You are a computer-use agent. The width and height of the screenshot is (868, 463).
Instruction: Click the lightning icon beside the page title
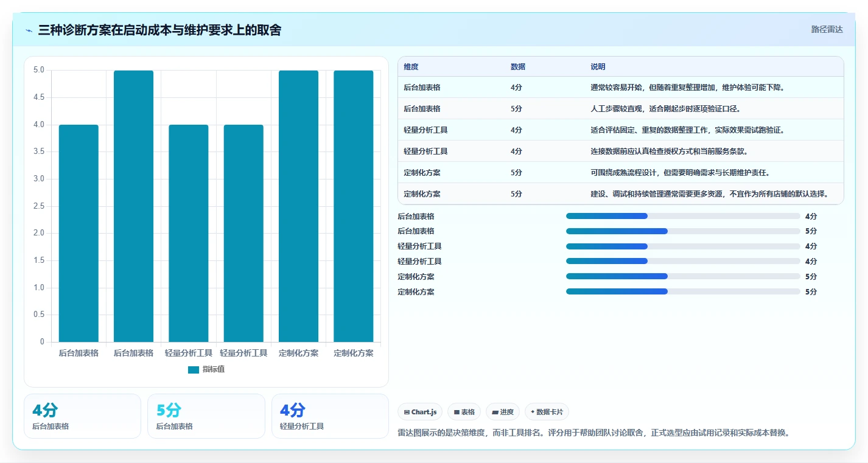point(29,30)
